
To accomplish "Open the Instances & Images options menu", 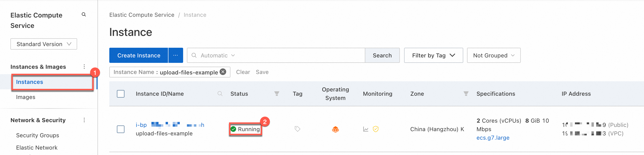I will [84, 67].
